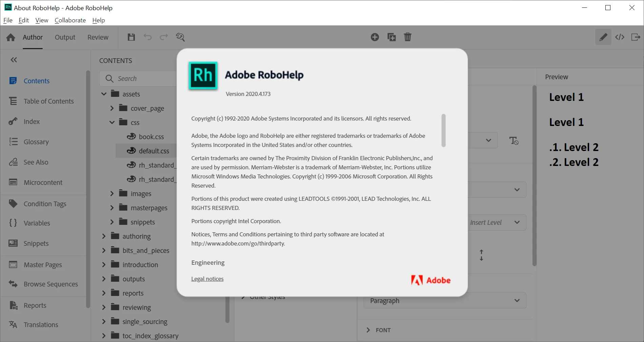Go to the Home icon
The width and height of the screenshot is (644, 342).
[x=11, y=37]
